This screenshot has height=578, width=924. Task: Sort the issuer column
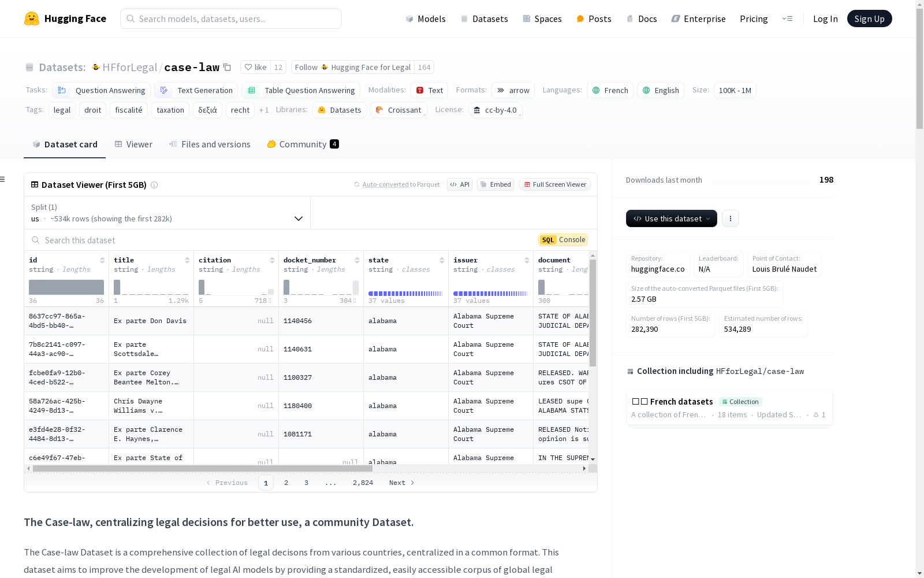(527, 260)
